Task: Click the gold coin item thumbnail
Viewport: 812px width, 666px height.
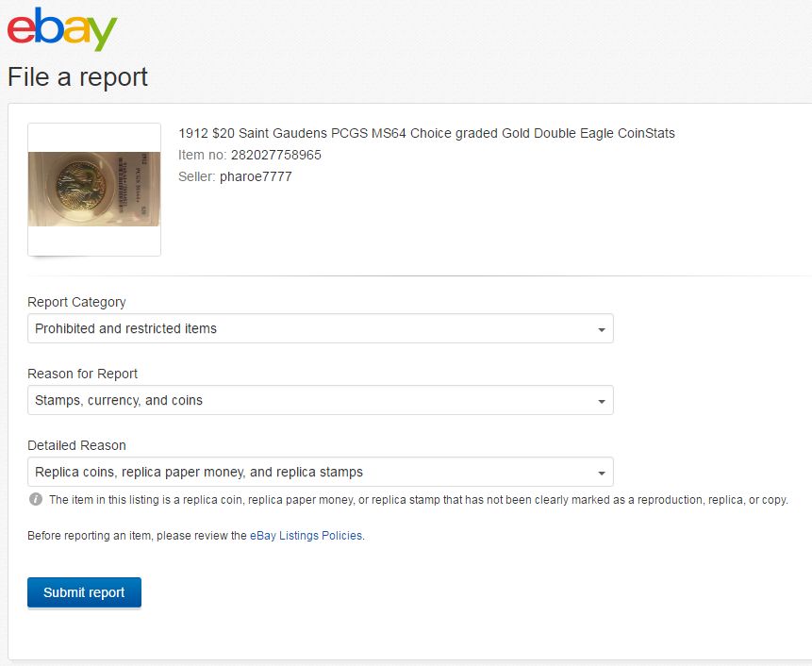Action: pyautogui.click(x=94, y=190)
